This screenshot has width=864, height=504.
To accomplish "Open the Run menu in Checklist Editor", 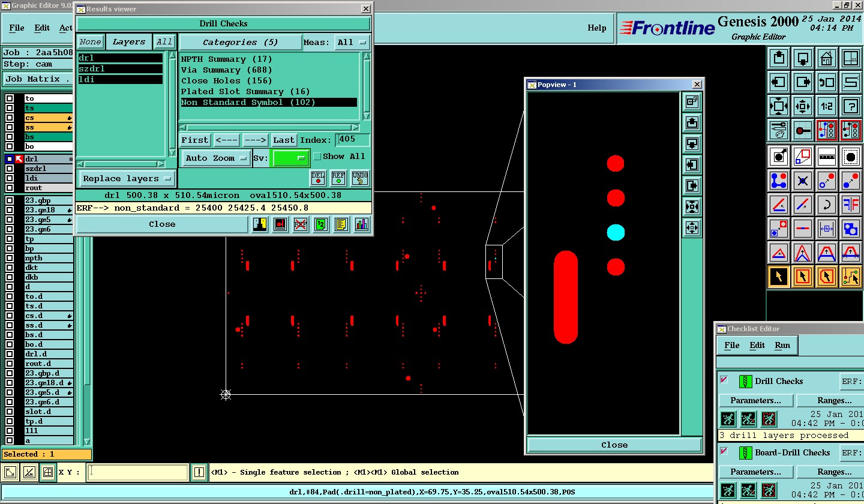I will [x=782, y=345].
